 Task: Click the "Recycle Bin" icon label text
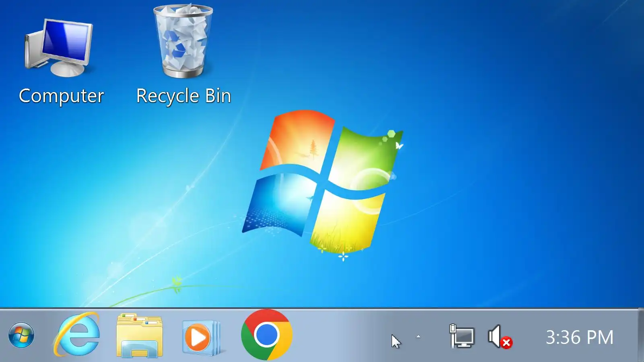184,96
